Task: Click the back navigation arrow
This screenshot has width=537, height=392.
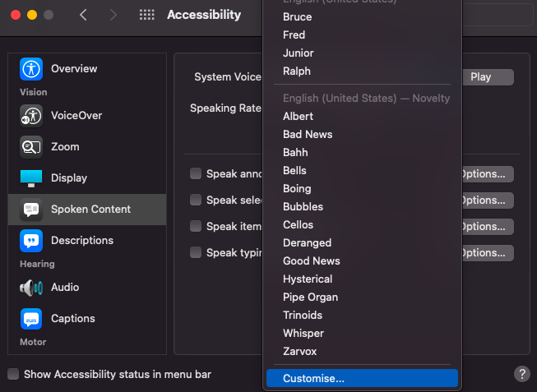Action: click(x=83, y=15)
